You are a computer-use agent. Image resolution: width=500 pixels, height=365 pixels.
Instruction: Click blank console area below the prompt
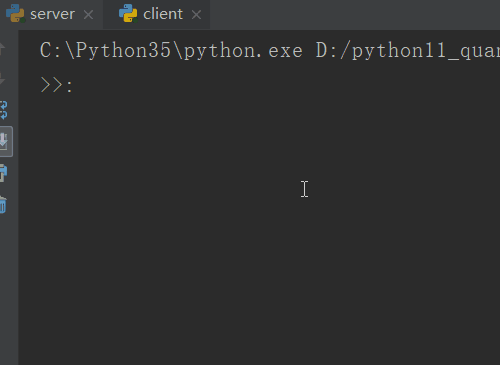(259, 230)
